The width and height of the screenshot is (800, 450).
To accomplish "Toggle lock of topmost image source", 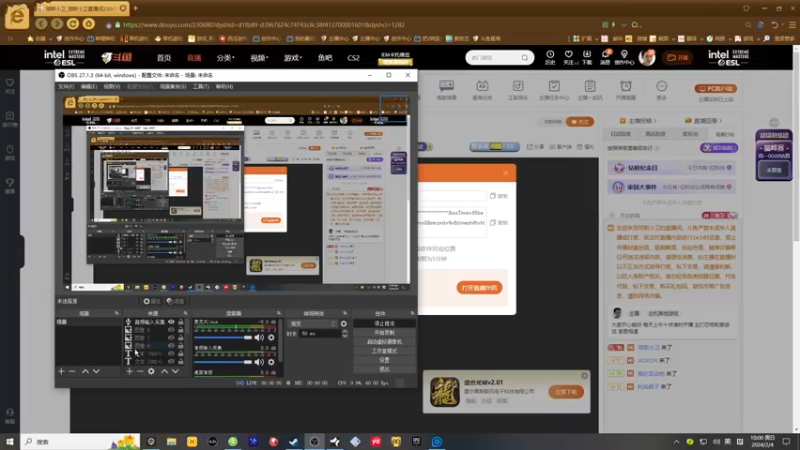I will 180,330.
